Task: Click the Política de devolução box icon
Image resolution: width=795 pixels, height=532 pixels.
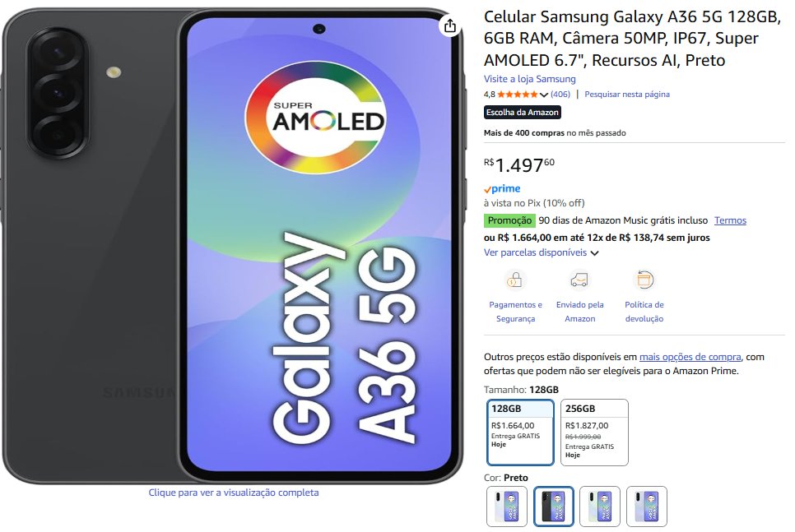Action: (x=644, y=280)
